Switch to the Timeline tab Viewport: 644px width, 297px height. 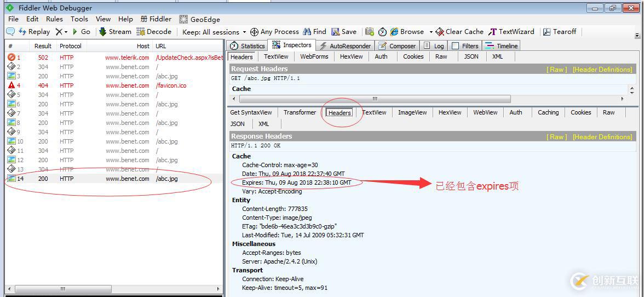pos(502,46)
